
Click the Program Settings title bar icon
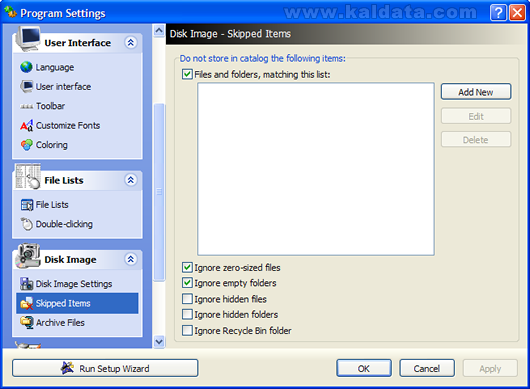(10, 12)
